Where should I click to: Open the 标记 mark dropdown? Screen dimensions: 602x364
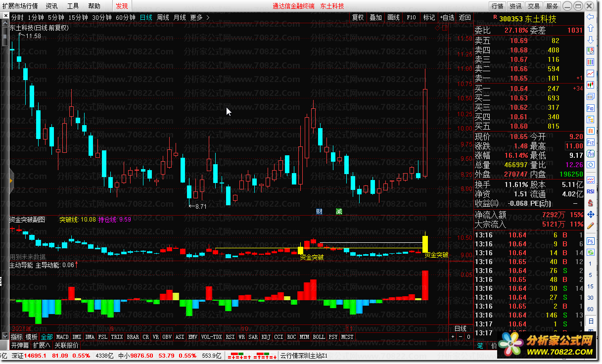coord(429,17)
